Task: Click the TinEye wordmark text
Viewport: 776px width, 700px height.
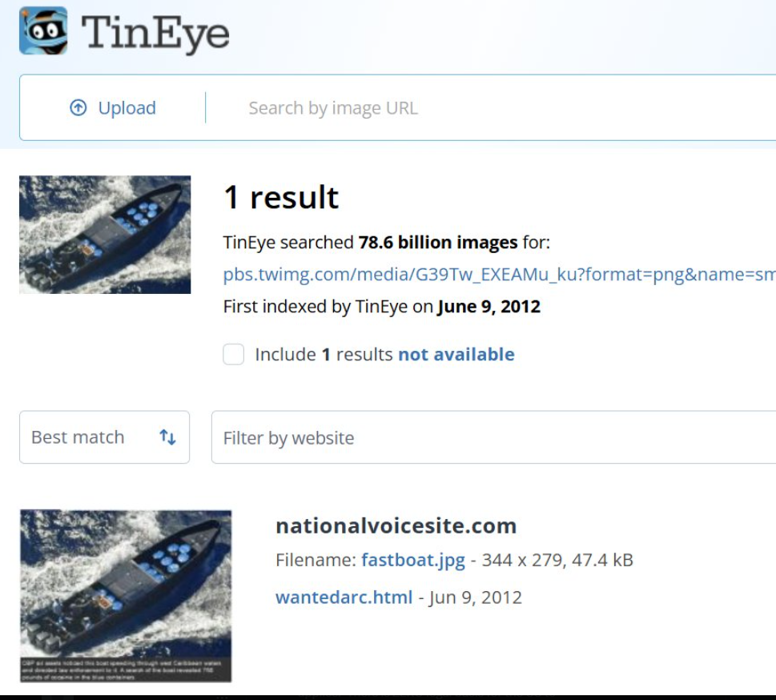Action: click(x=155, y=34)
